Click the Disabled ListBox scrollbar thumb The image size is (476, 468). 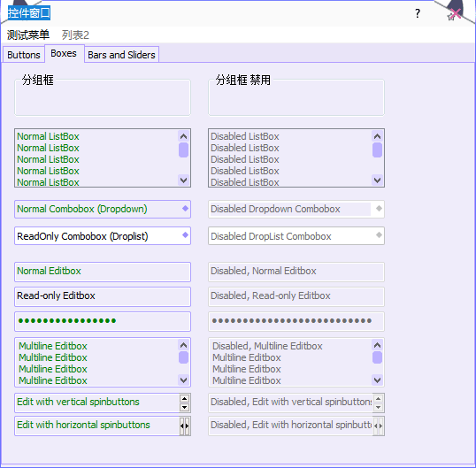click(377, 150)
